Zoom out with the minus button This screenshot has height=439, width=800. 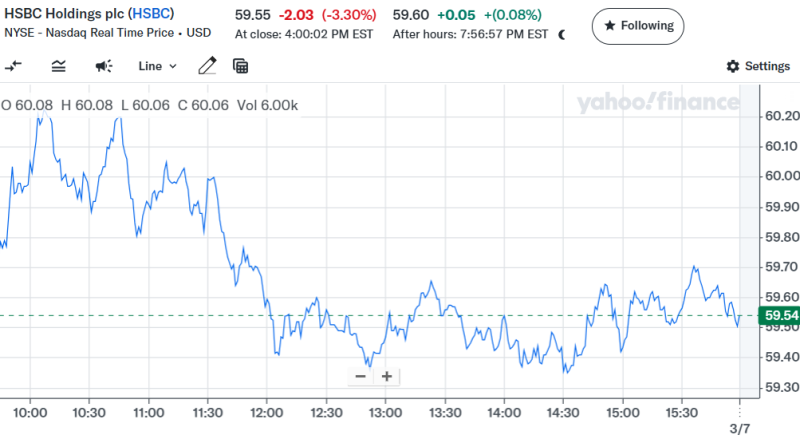(x=360, y=377)
